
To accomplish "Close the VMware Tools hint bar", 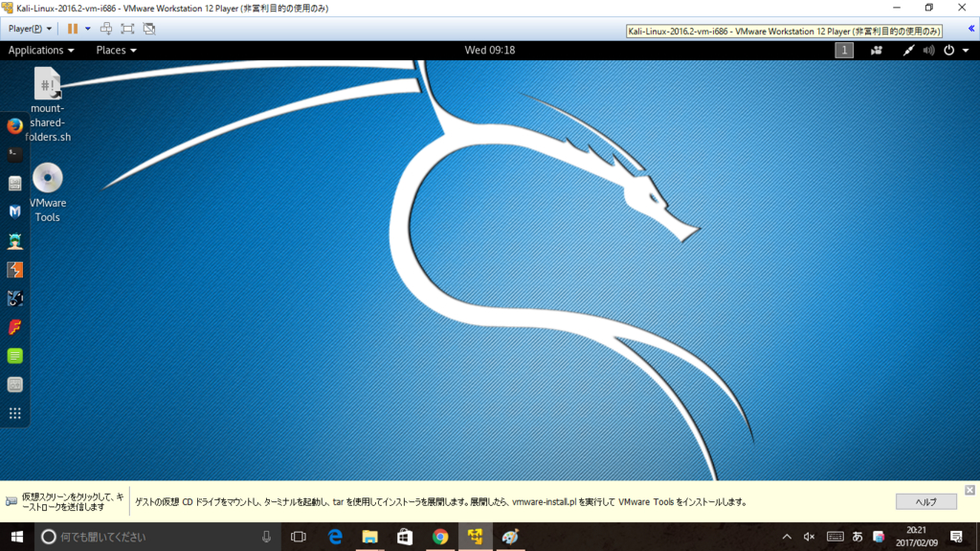I will pos(969,491).
